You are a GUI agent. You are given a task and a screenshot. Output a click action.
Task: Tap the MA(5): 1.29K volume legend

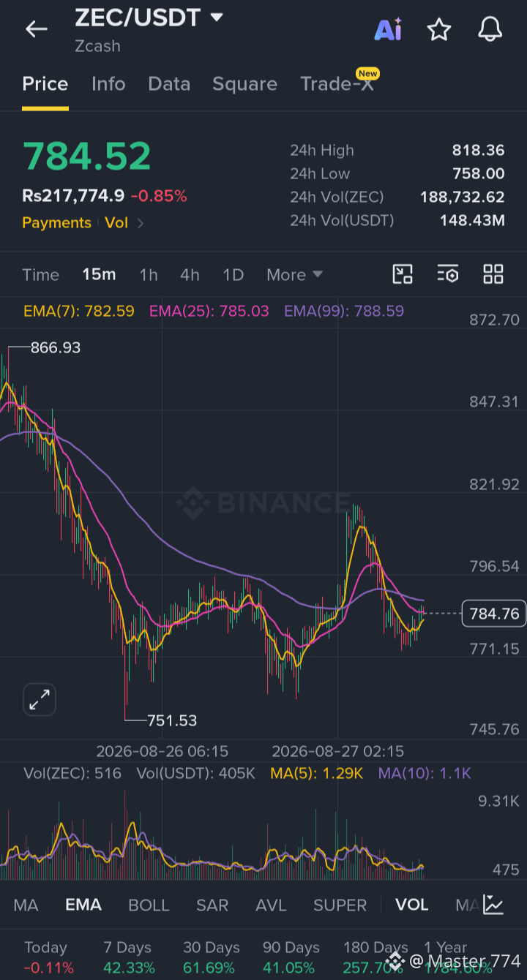click(x=317, y=773)
